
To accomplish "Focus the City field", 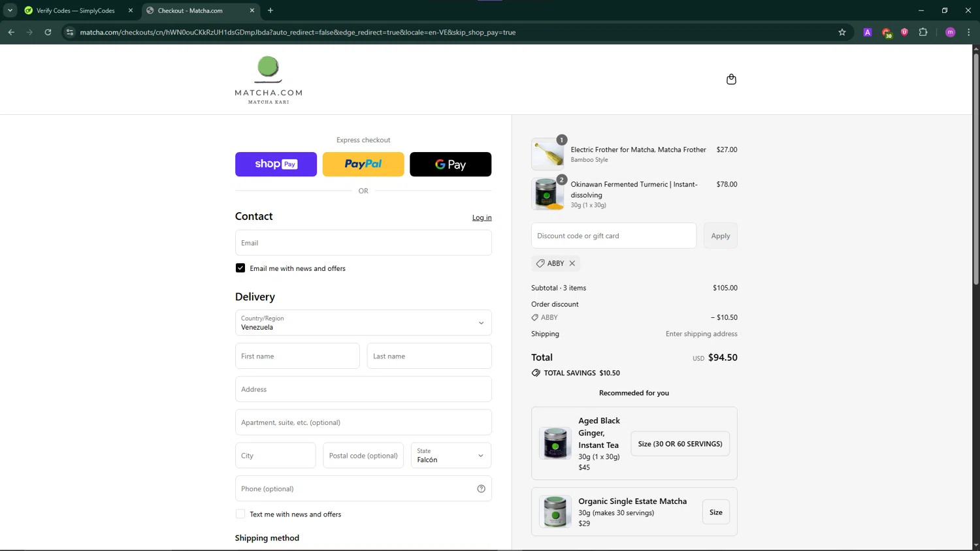I will click(275, 456).
